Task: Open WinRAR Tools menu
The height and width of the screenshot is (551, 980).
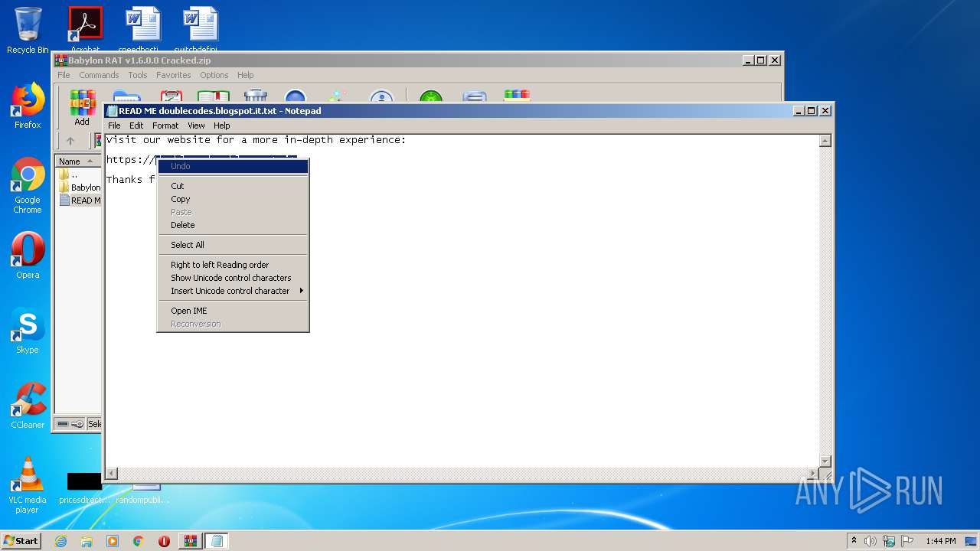Action: point(138,75)
